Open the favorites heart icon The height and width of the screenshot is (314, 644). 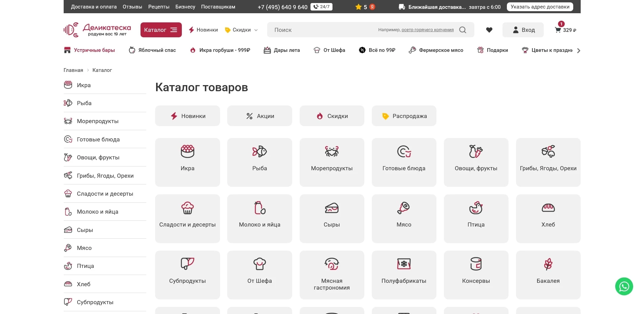click(x=489, y=30)
